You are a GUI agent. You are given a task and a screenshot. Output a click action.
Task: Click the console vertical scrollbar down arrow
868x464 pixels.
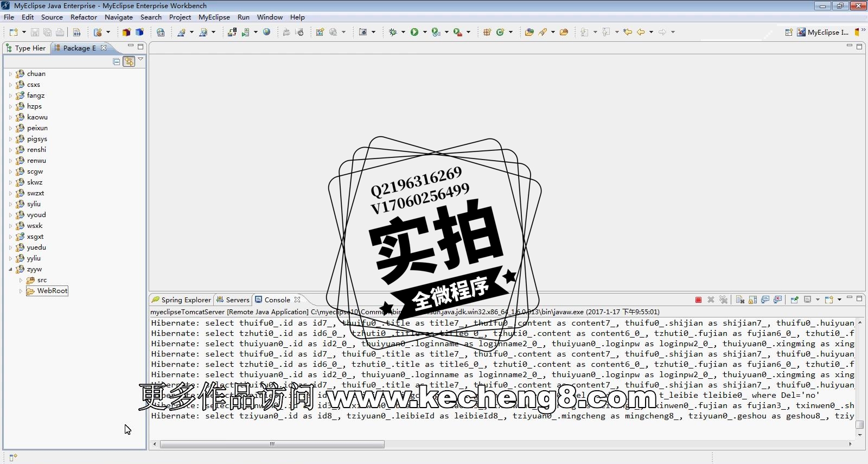859,435
